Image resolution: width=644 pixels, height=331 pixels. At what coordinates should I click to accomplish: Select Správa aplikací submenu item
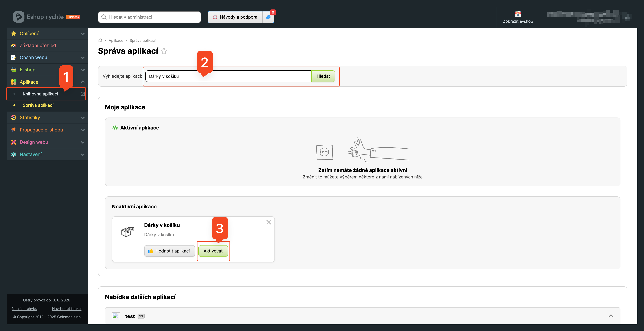click(38, 105)
